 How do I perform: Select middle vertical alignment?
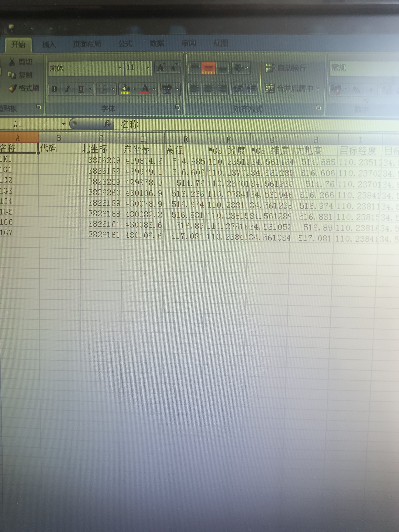(x=209, y=68)
